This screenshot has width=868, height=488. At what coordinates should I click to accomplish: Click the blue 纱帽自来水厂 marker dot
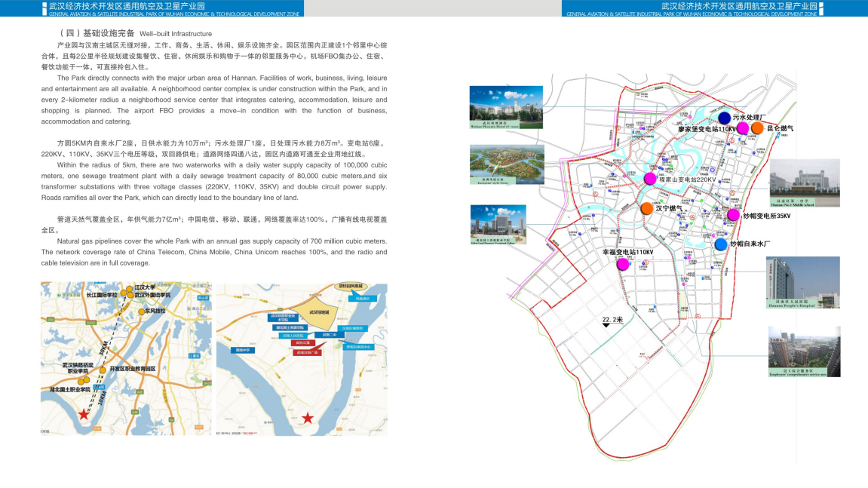[721, 244]
